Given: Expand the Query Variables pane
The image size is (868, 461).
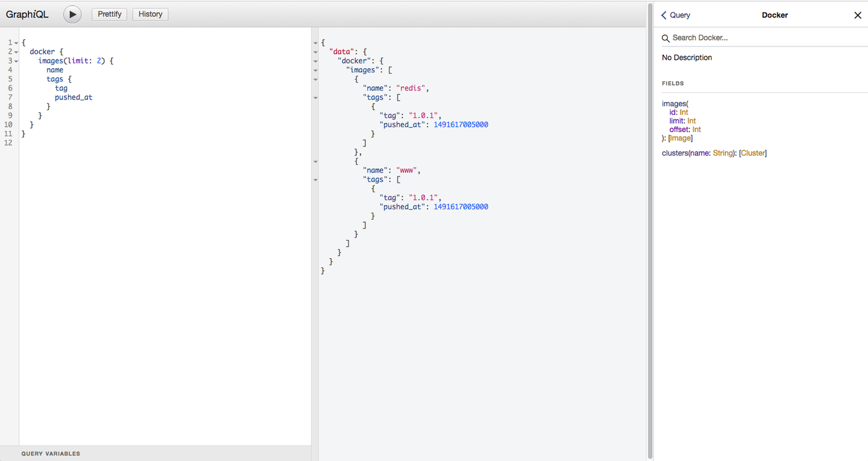Looking at the screenshot, I should coord(51,453).
